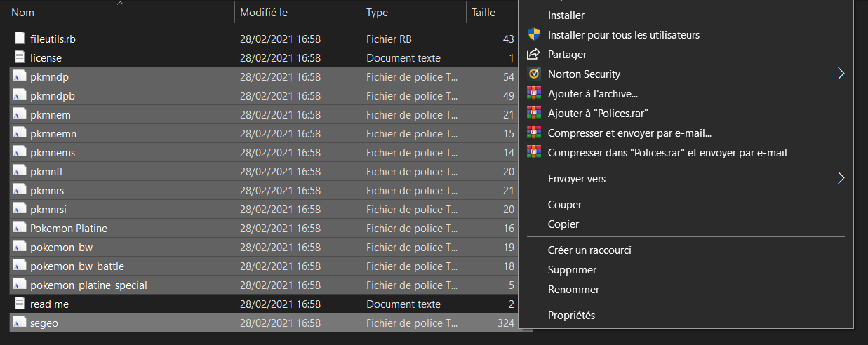Expand the Norton Security submenu arrow
Viewport: 868px width, 345px height.
click(841, 74)
